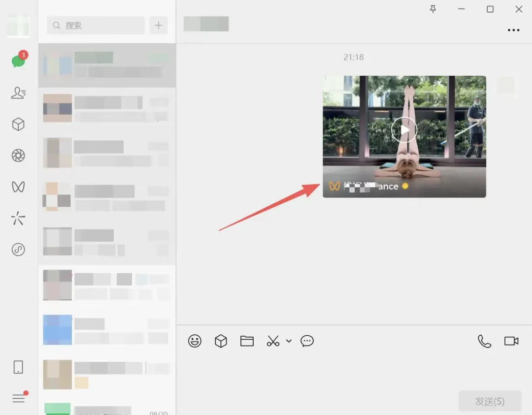The width and height of the screenshot is (532, 415).
Task: Click the 发送(S) send button
Action: tap(490, 401)
